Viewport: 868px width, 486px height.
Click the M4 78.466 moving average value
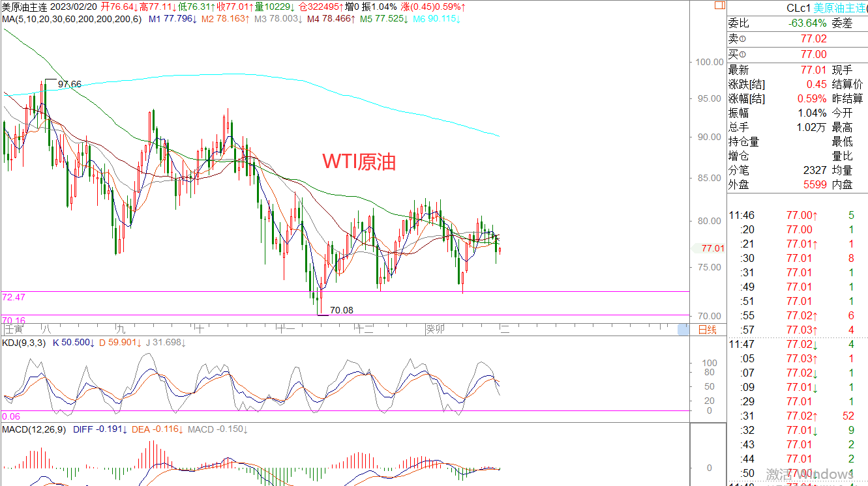click(330, 18)
